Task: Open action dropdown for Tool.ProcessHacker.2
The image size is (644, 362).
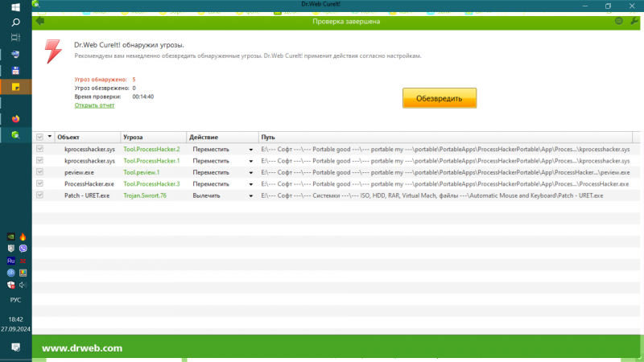Action: pos(250,150)
